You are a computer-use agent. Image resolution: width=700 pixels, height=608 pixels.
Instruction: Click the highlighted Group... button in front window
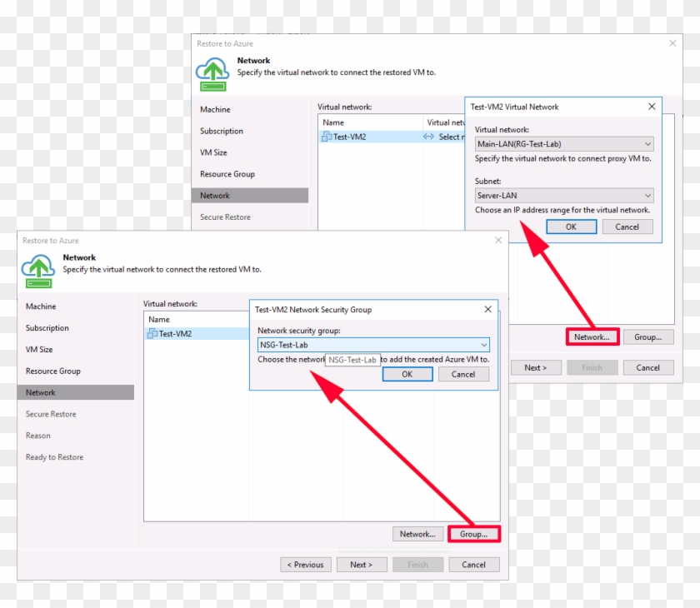[473, 534]
